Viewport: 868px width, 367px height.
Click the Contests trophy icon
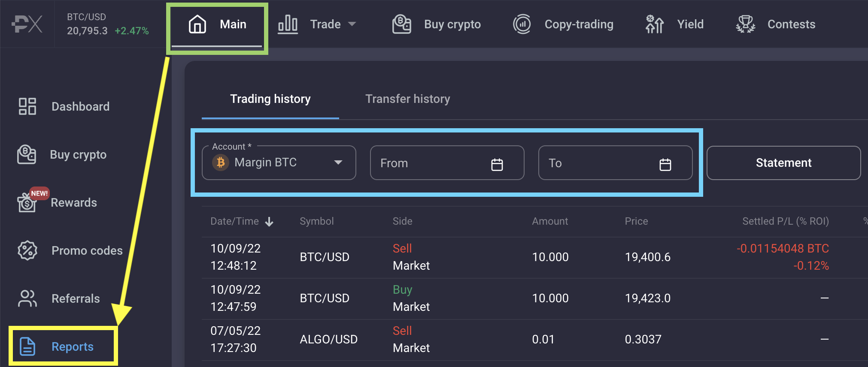746,24
